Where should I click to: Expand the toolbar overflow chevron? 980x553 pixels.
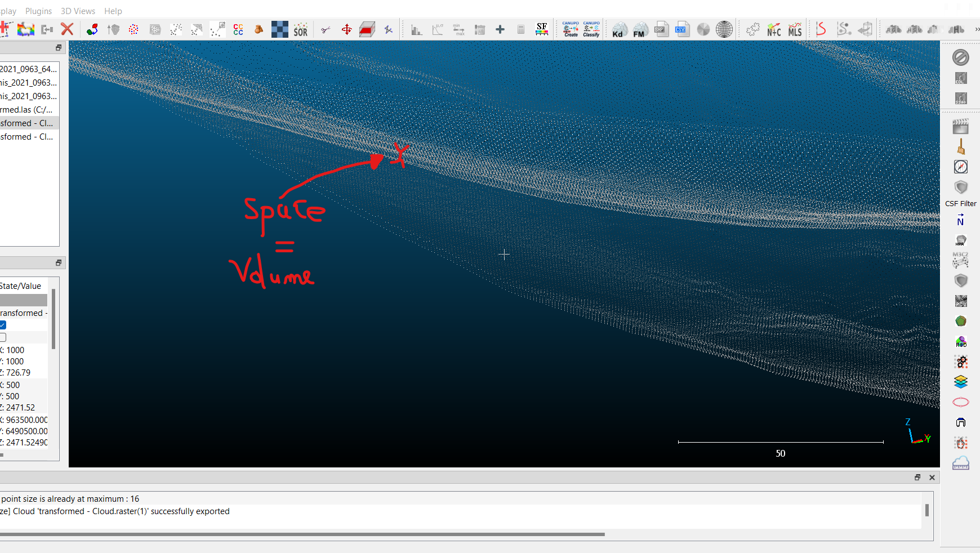pos(977,29)
